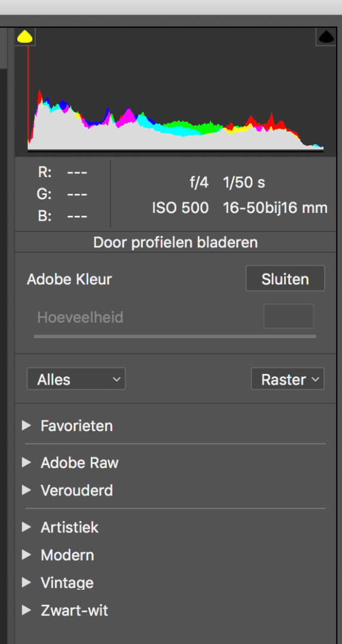Click the ISO 500 exposure info
This screenshot has height=644, width=342.
[180, 208]
